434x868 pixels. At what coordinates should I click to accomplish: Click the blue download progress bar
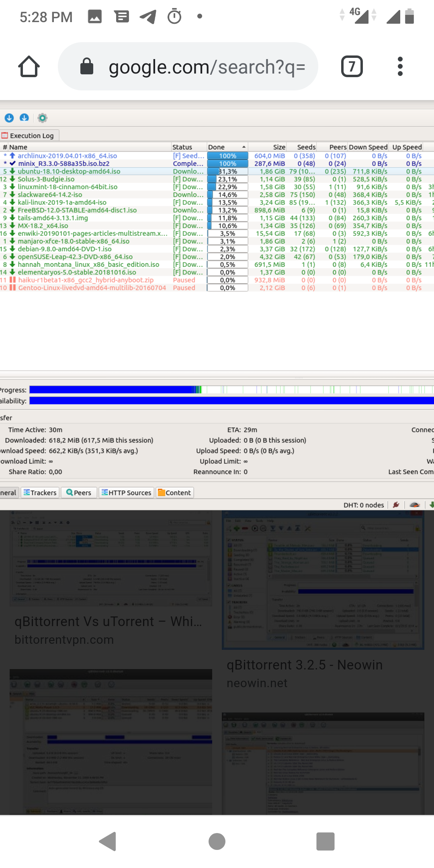pos(113,390)
